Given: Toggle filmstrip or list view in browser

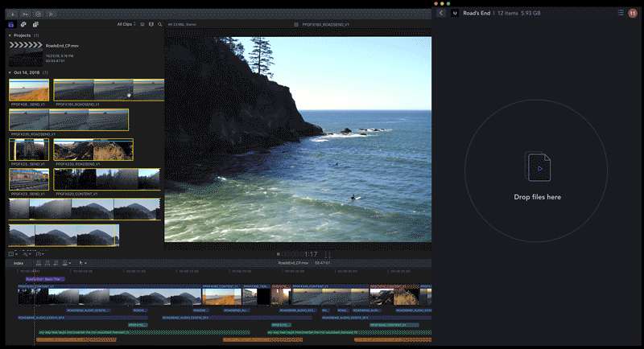Looking at the screenshot, I should coord(151,25).
